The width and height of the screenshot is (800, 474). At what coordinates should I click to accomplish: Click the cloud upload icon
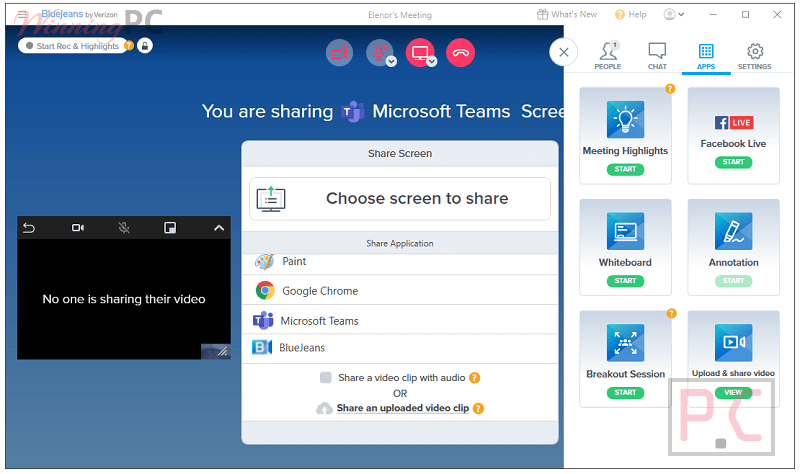324,409
